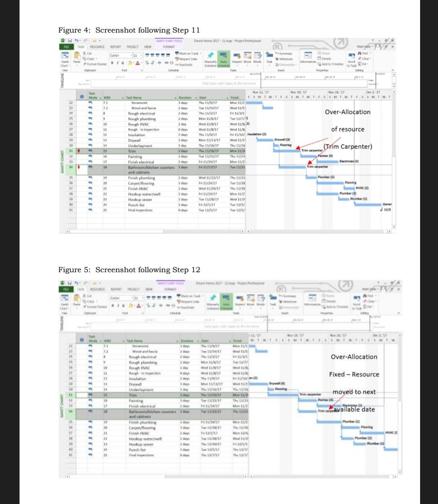
Task: Switch to the Resource ribbon tab
Action: [96, 47]
